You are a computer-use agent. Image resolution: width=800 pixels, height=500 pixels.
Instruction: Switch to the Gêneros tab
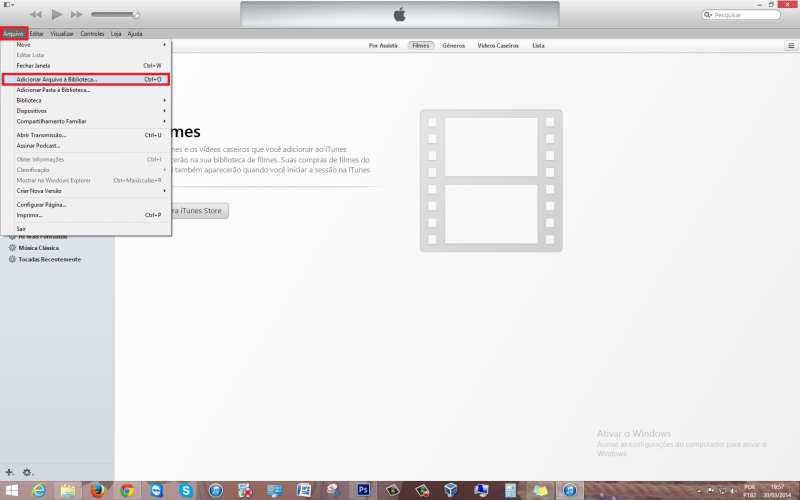pyautogui.click(x=453, y=46)
